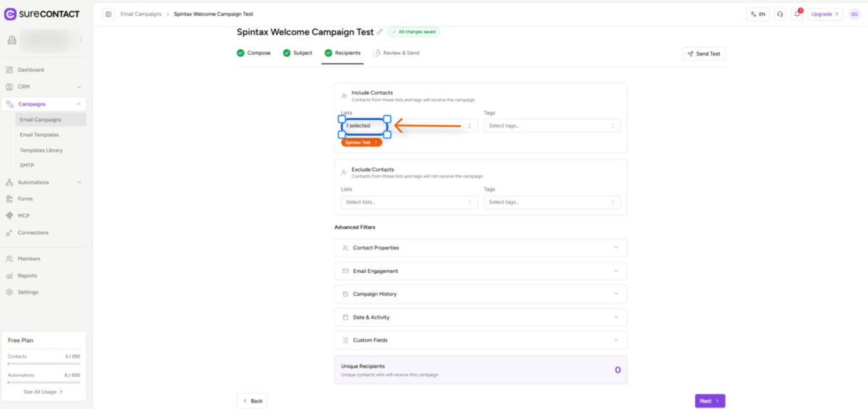Open SMTP in sidebar
The height and width of the screenshot is (409, 868).
51,165
